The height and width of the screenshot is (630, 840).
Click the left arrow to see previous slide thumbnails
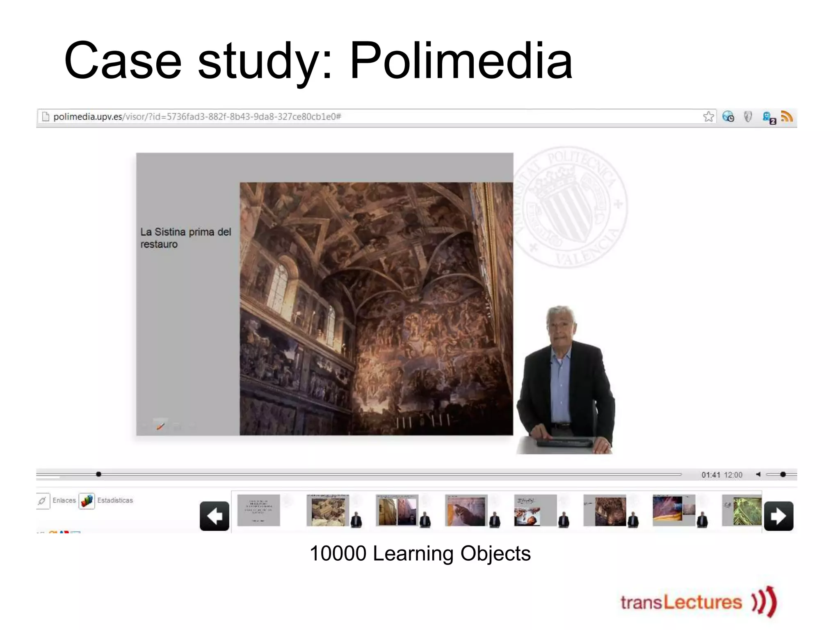tap(215, 516)
